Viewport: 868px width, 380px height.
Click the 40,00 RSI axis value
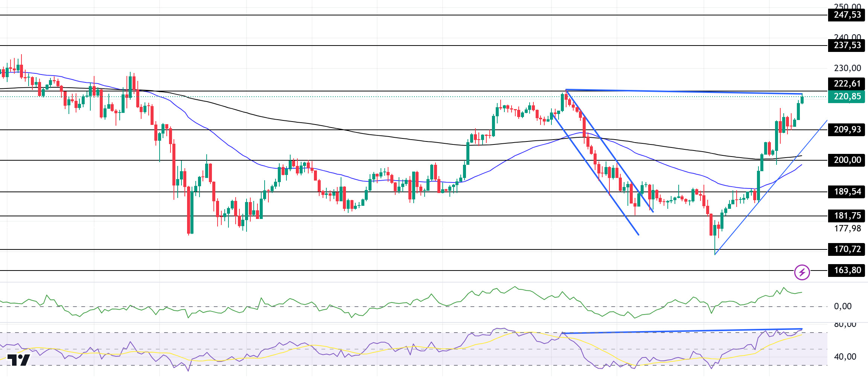[x=845, y=357]
